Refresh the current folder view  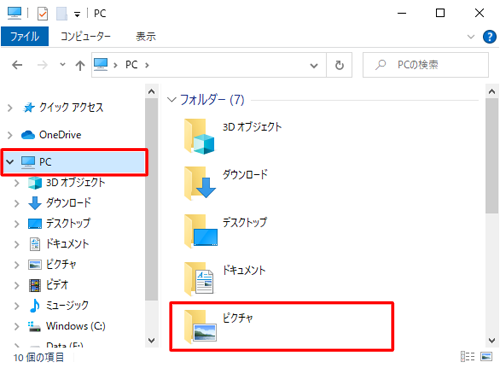(339, 65)
